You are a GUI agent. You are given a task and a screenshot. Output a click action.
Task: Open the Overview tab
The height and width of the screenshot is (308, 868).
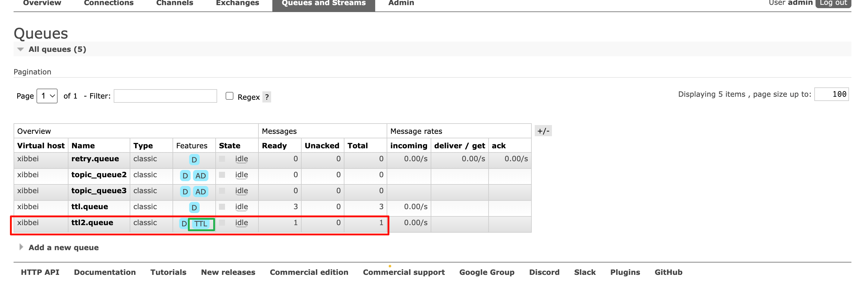pyautogui.click(x=42, y=3)
